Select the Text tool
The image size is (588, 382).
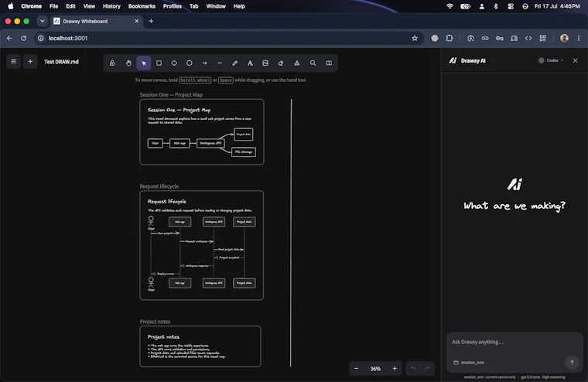(x=250, y=63)
